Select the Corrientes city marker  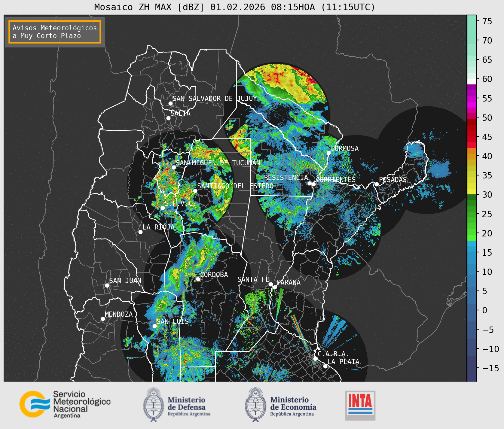[313, 184]
